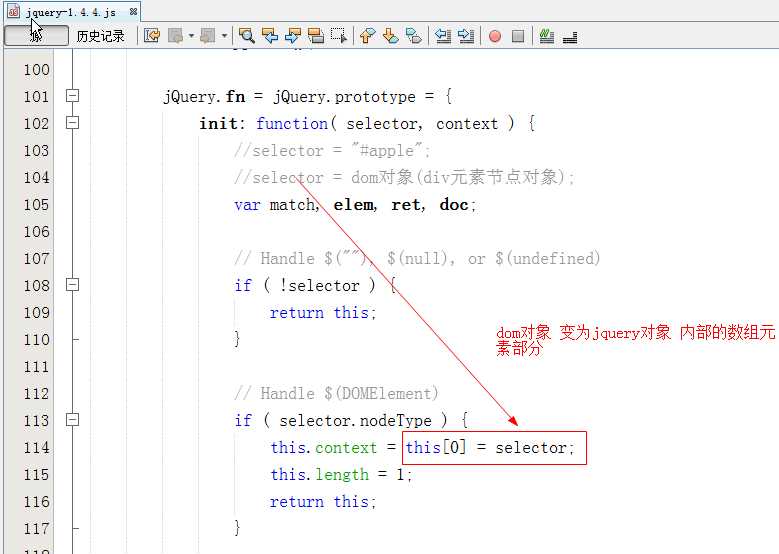Viewport: 779px width, 554px height.
Task: Collapse the init function fold at line 102
Action: [73, 122]
